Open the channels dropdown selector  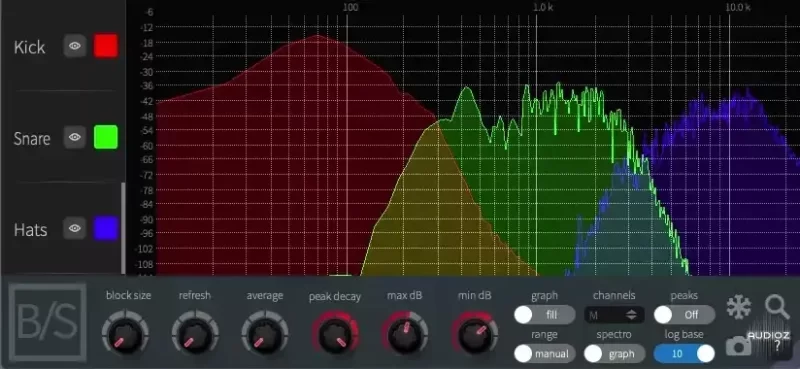(614, 315)
